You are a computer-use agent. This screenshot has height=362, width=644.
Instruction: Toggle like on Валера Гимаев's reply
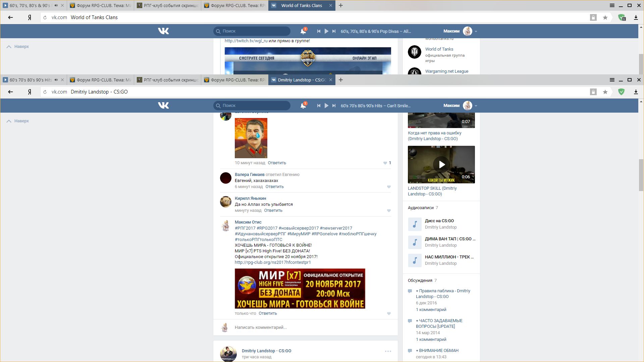pos(389,187)
